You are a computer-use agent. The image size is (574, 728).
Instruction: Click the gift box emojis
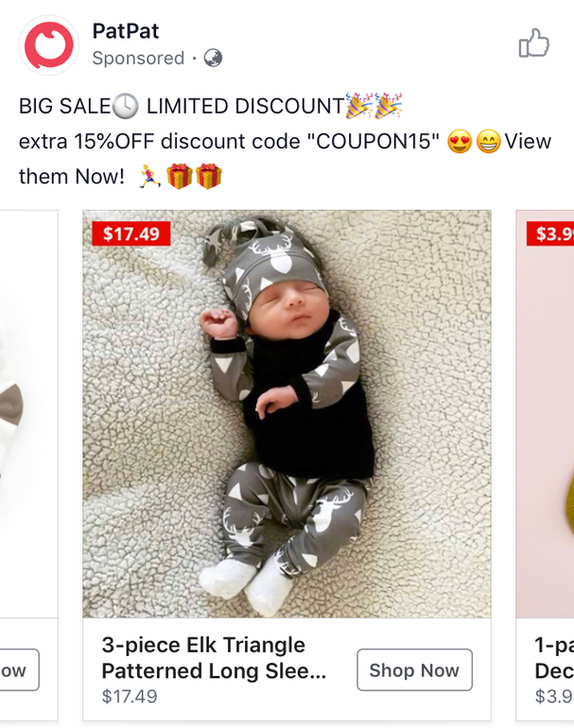194,177
